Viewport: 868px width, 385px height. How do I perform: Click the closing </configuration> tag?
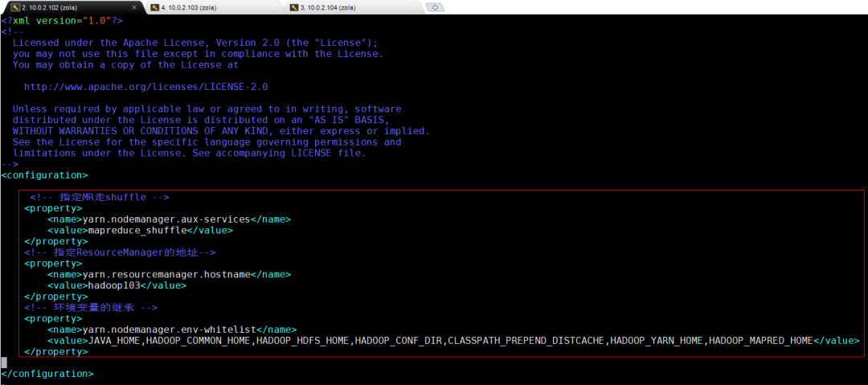click(47, 374)
